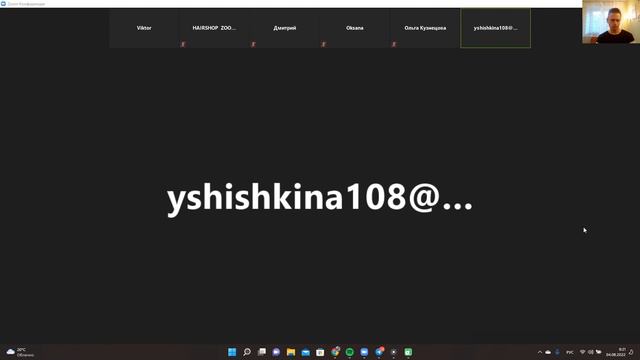Click the self-view webcam thumbnail

click(x=611, y=22)
